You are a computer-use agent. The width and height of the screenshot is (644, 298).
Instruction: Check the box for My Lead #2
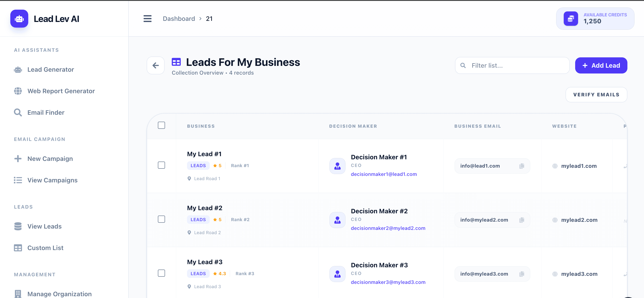click(x=161, y=219)
